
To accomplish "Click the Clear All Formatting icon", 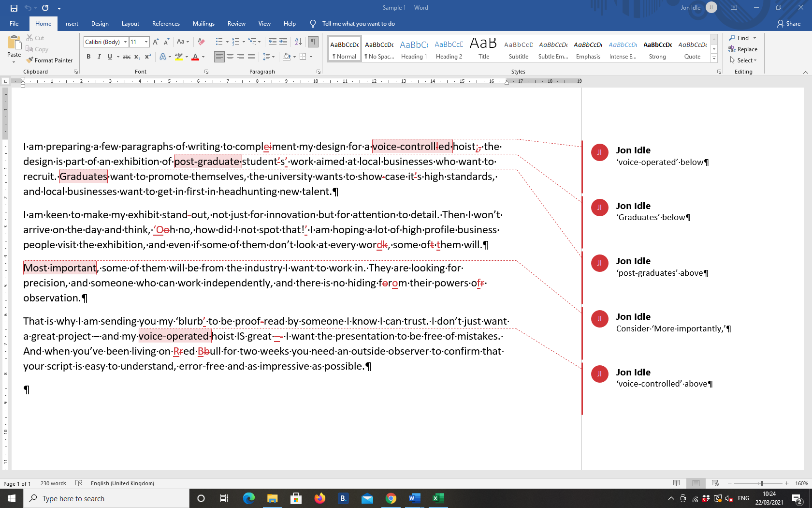I will (x=202, y=42).
